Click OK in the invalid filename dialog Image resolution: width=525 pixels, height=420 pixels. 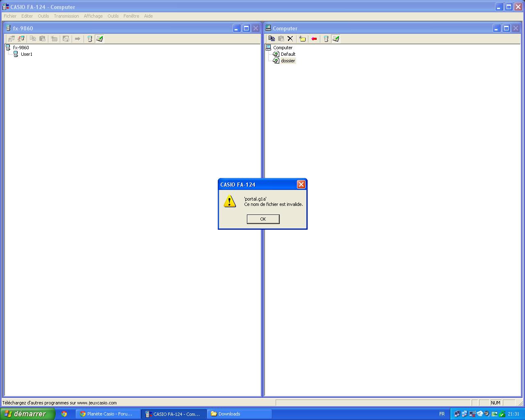263,219
